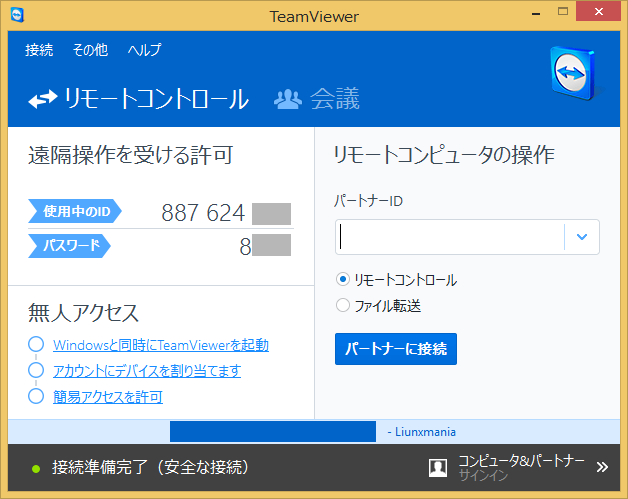Screen dimensions: 628x499
Task: Expand the パートナーID dropdown arrow
Action: tap(582, 237)
